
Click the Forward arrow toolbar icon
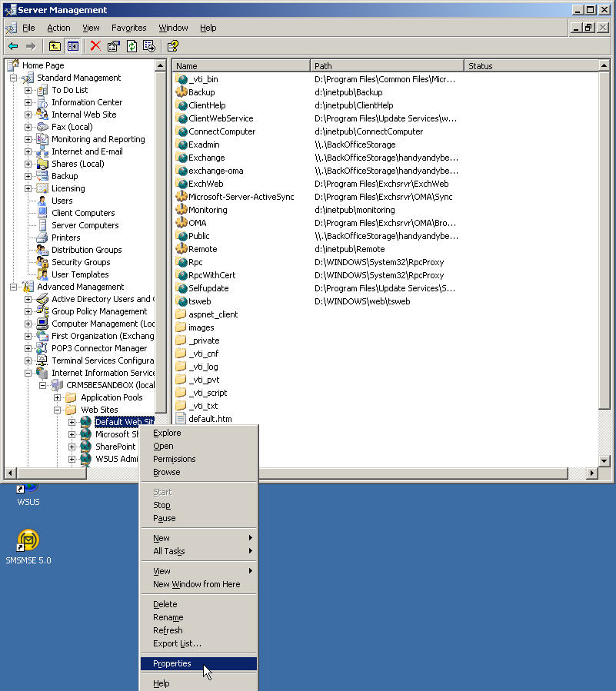[31, 46]
